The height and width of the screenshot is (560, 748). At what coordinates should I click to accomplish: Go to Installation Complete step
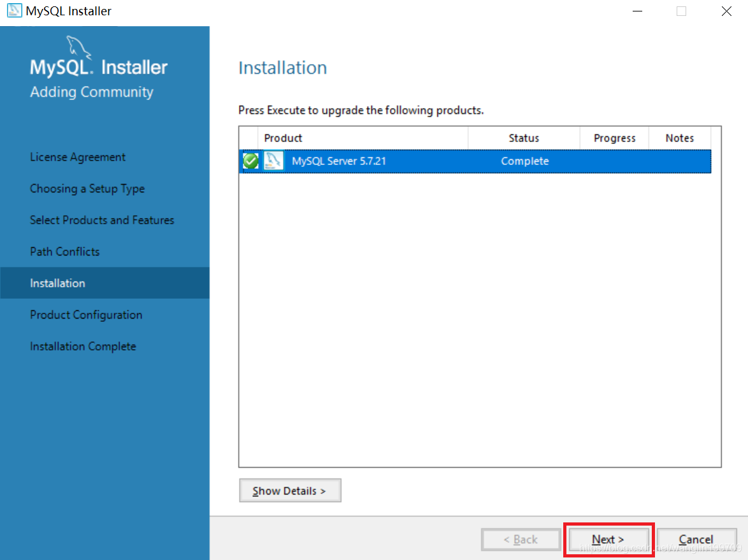[x=83, y=347]
